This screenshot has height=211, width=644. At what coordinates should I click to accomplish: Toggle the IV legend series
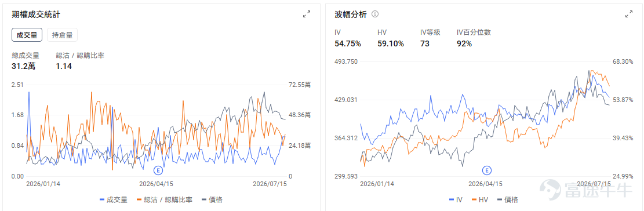click(x=456, y=200)
